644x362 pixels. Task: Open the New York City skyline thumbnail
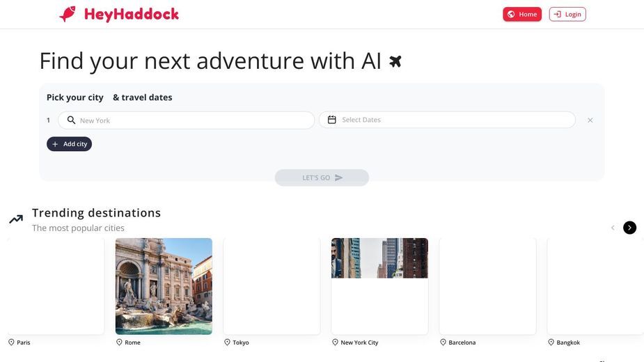pyautogui.click(x=379, y=258)
